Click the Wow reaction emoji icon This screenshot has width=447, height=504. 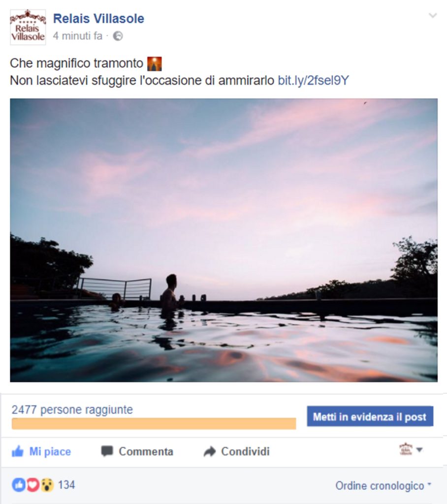(x=47, y=485)
